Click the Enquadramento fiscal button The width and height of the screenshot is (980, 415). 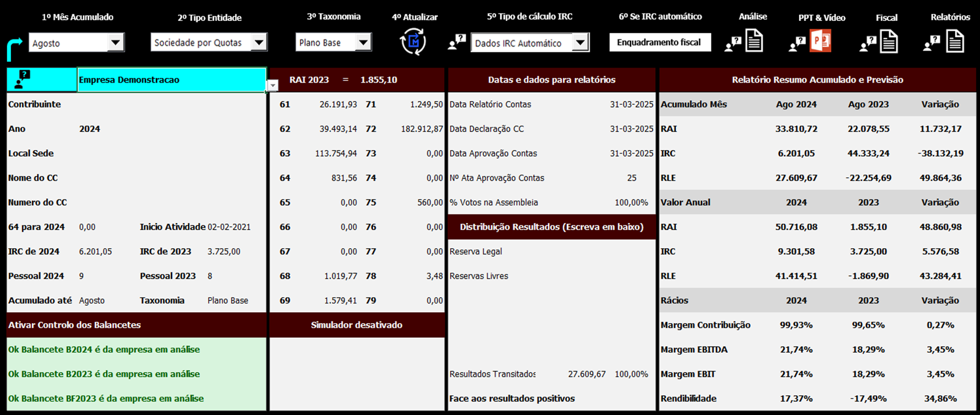pos(660,42)
